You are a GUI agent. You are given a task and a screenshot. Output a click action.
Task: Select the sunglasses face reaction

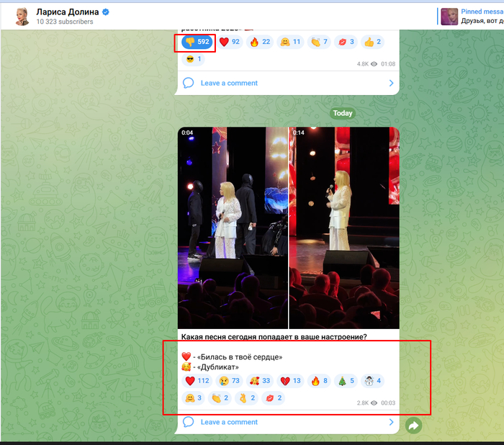click(x=193, y=59)
